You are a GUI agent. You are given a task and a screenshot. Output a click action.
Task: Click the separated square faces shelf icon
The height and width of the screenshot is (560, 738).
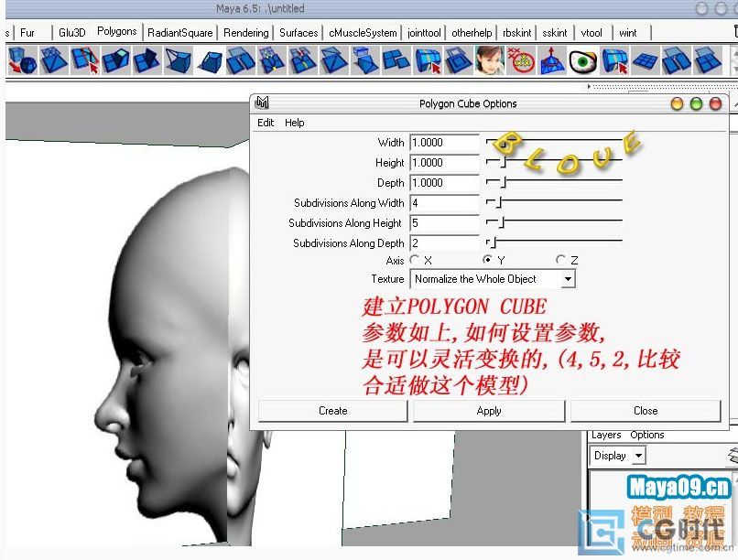coord(396,60)
